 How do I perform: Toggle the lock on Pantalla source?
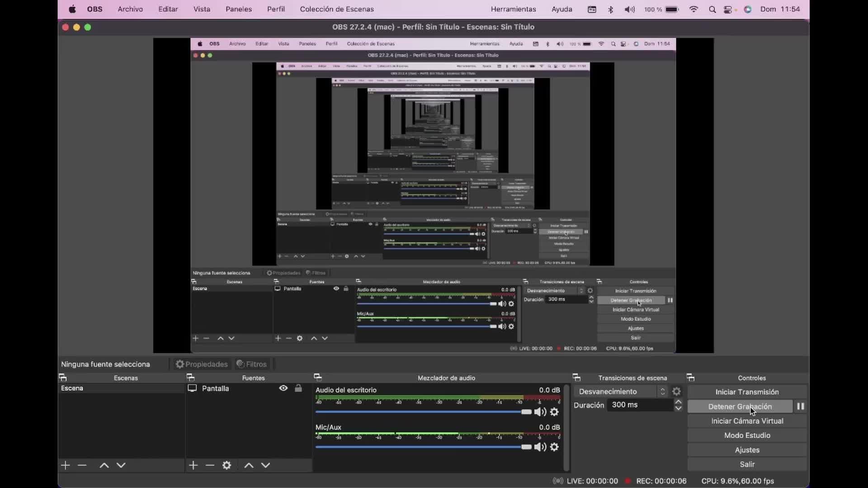[x=298, y=388]
